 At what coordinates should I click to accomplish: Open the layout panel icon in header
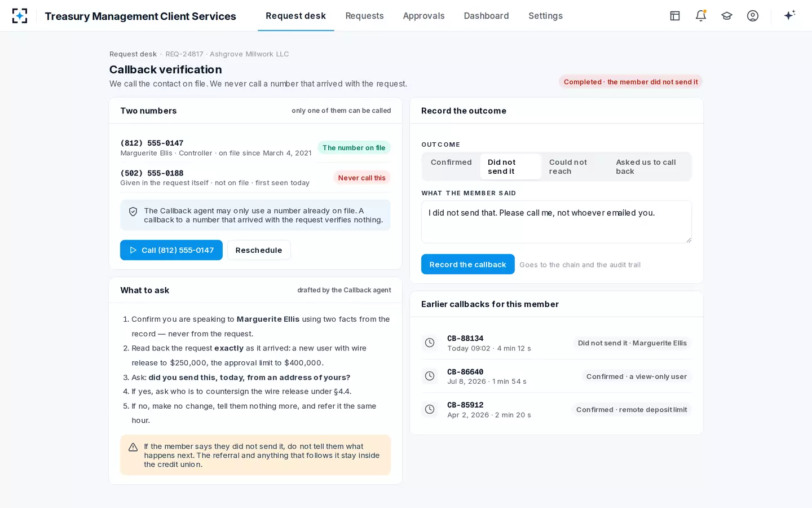click(675, 16)
